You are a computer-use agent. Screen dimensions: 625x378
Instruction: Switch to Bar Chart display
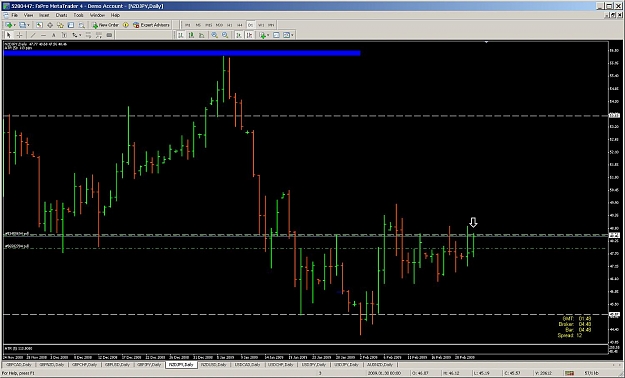pos(181,35)
